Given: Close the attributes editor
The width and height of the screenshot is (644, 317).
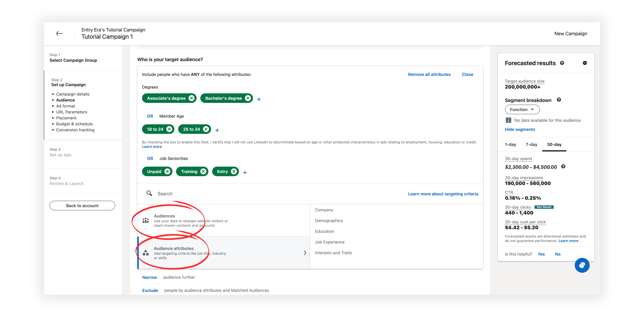Looking at the screenshot, I should click(468, 74).
